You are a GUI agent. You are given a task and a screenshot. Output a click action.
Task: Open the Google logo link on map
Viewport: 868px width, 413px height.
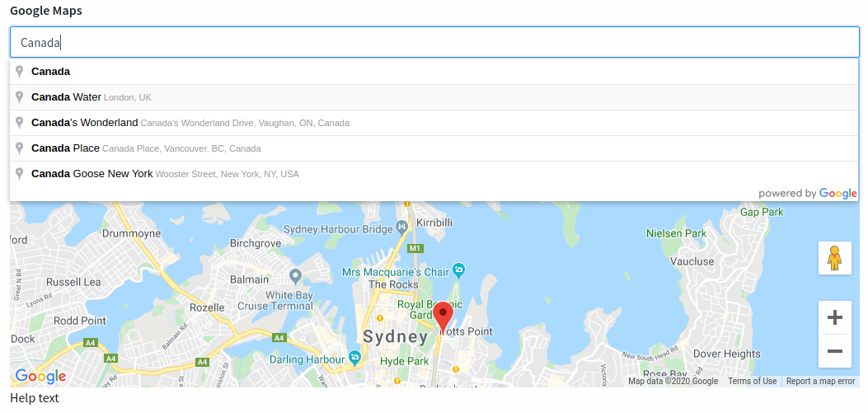tap(40, 377)
